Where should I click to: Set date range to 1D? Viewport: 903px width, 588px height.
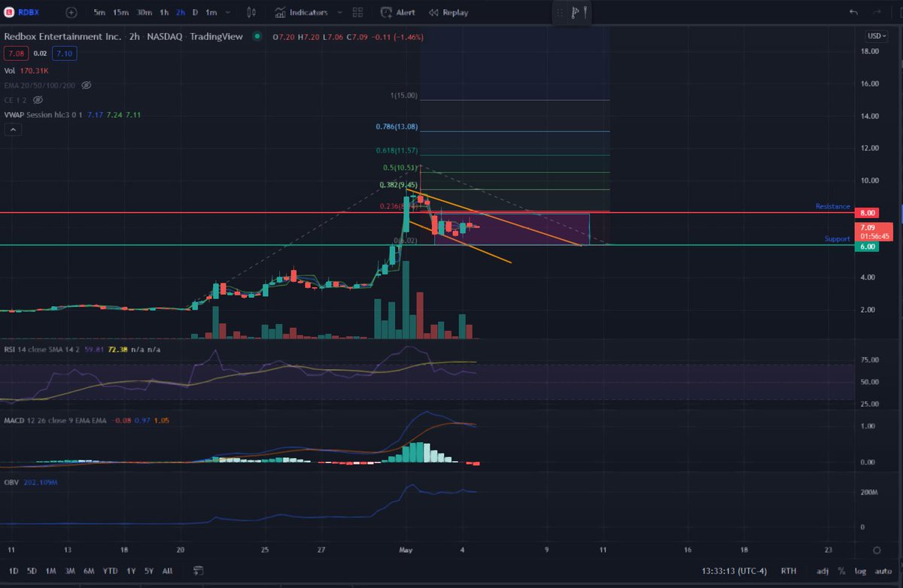(x=13, y=571)
